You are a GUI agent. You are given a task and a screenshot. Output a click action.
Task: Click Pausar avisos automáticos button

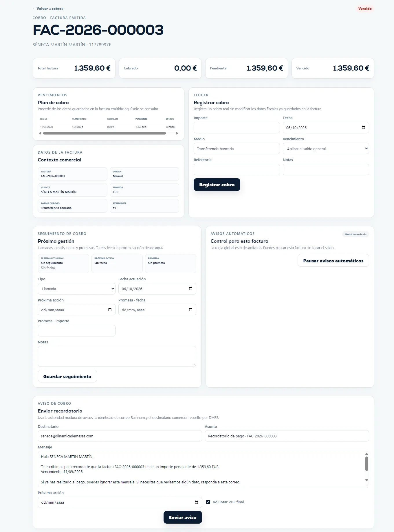[x=333, y=261]
